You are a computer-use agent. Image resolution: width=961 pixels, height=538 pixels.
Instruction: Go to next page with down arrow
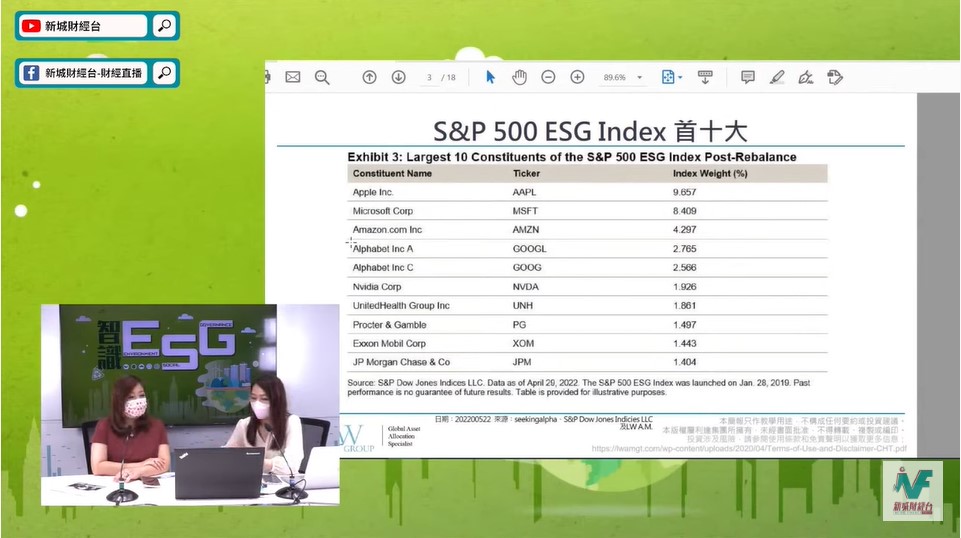[x=398, y=77]
